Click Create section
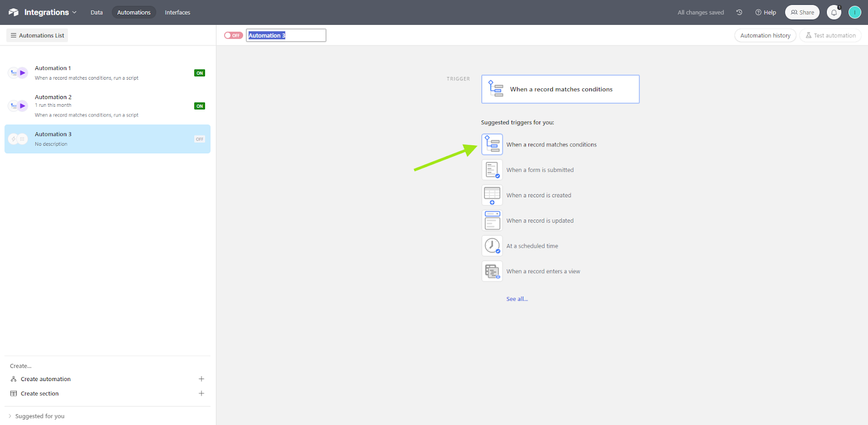868x425 pixels. 40,394
